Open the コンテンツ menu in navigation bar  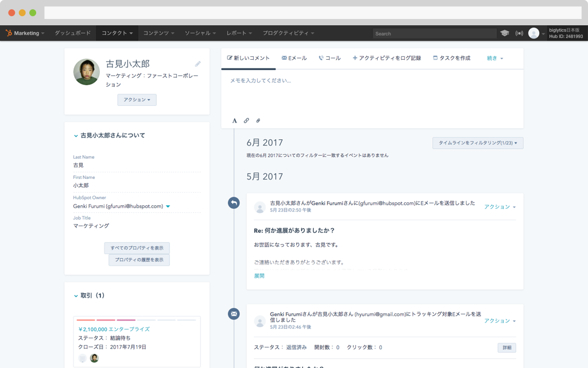coord(158,33)
